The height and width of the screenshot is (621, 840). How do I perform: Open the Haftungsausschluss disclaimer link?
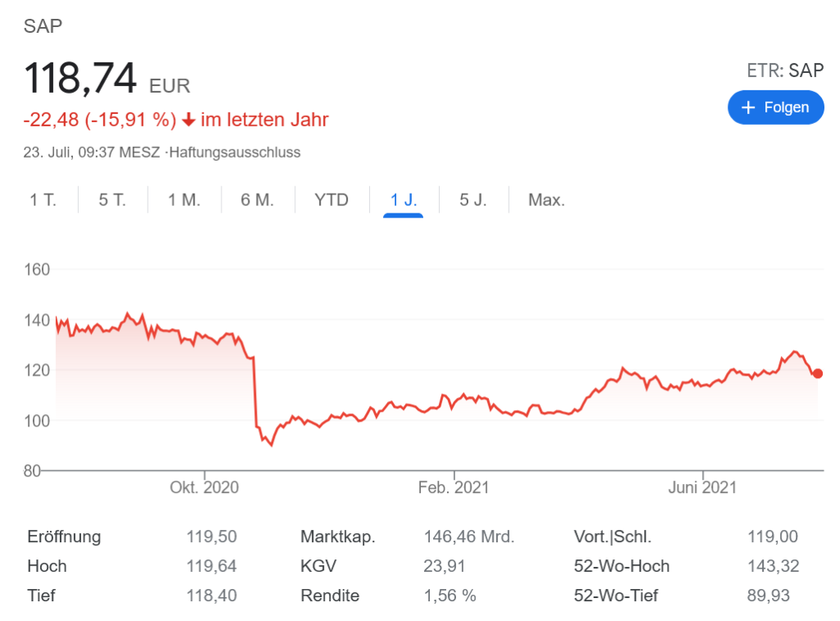(235, 152)
